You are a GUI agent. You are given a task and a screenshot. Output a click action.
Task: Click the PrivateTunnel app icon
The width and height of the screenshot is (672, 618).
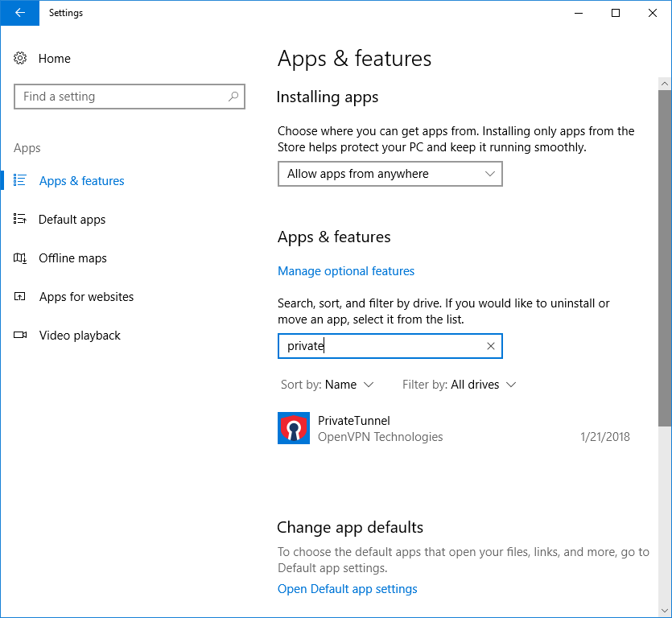(294, 428)
